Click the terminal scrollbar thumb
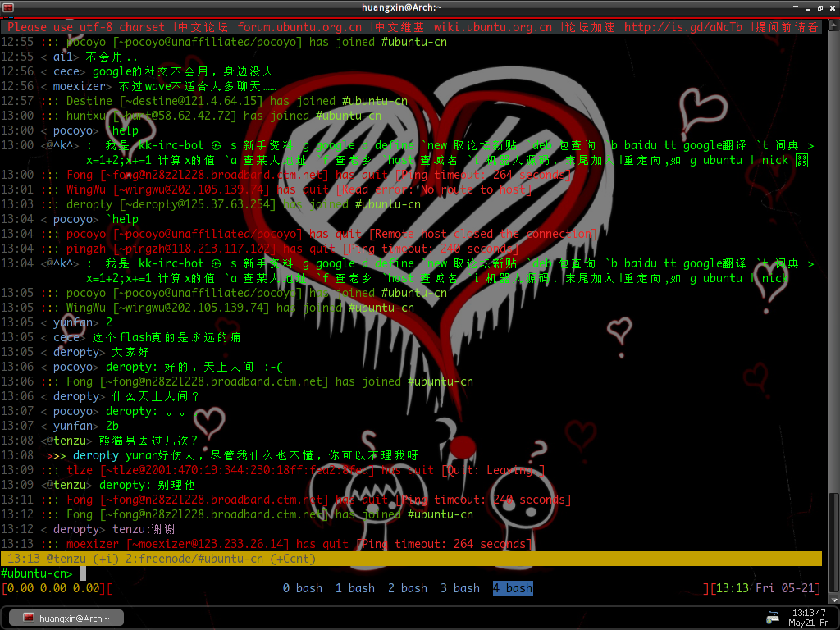Viewport: 840px width, 630px height. [833, 541]
